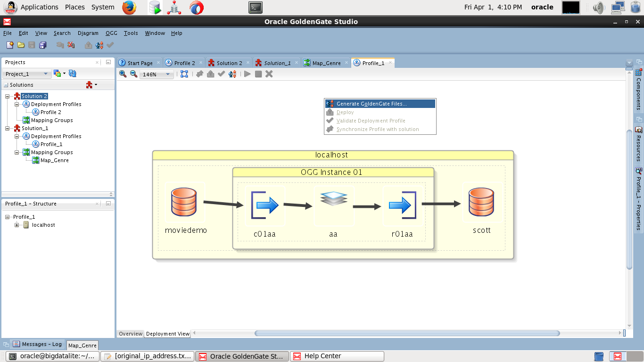
Task: Click the Open folder toolbar icon
Action: 21,45
